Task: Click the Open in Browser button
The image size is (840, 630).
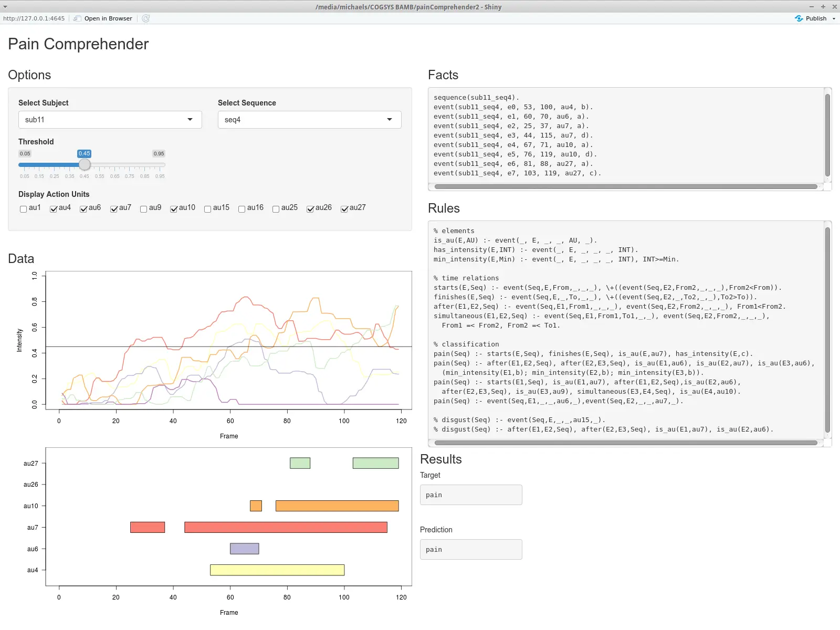Action: click(x=103, y=18)
